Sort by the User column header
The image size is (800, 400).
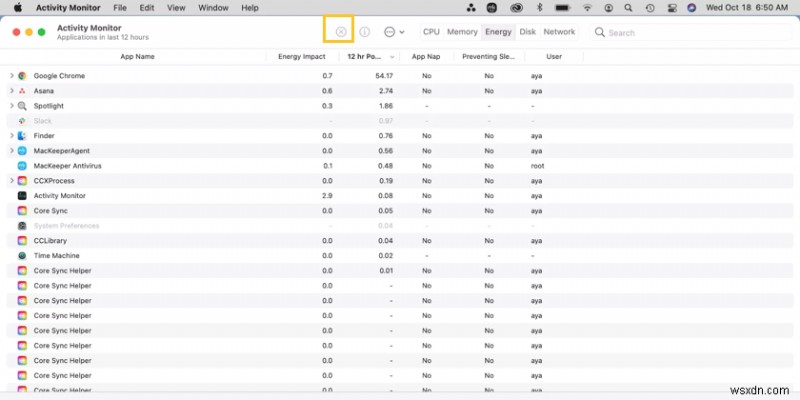[554, 57]
